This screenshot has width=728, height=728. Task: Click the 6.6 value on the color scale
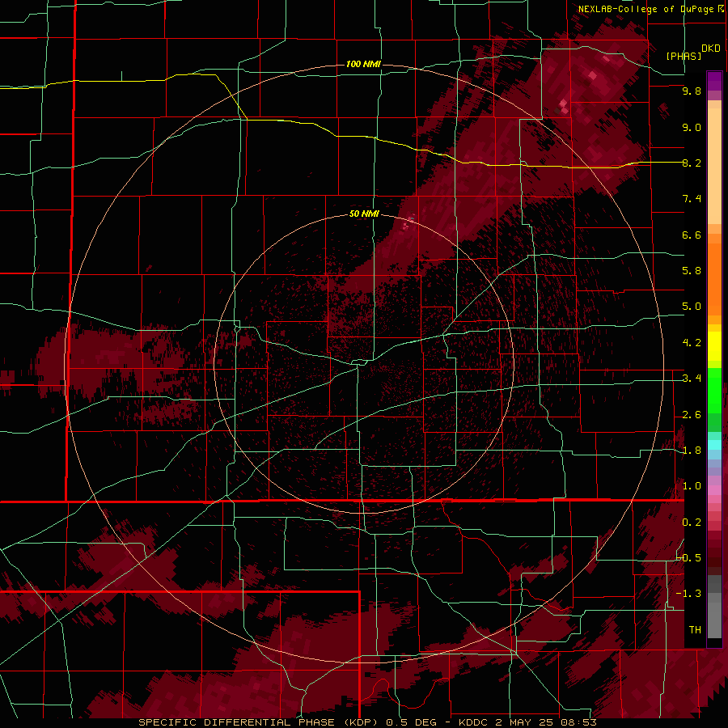pyautogui.click(x=692, y=235)
